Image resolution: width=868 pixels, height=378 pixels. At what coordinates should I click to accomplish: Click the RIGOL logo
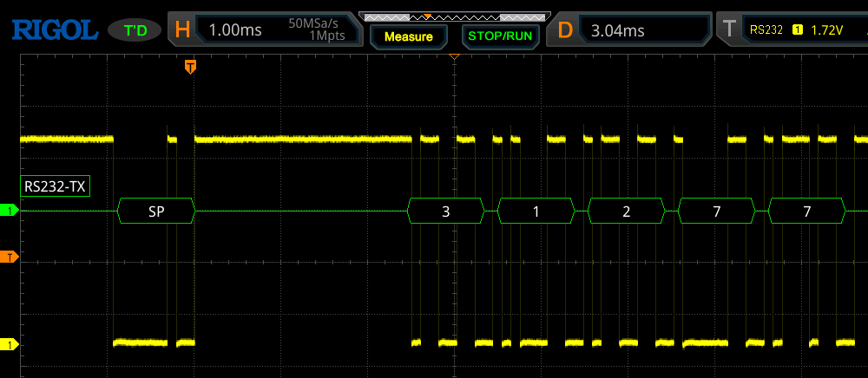point(55,29)
